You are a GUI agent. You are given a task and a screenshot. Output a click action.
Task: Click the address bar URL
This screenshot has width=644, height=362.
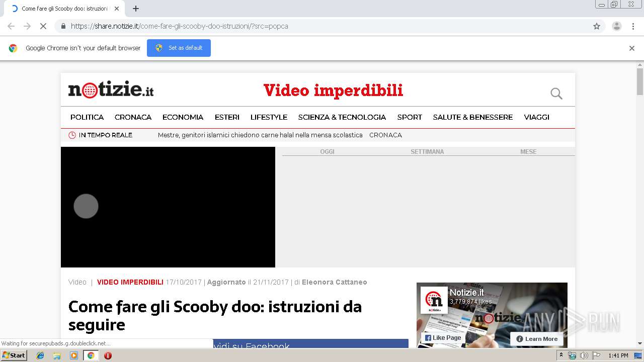(x=180, y=26)
